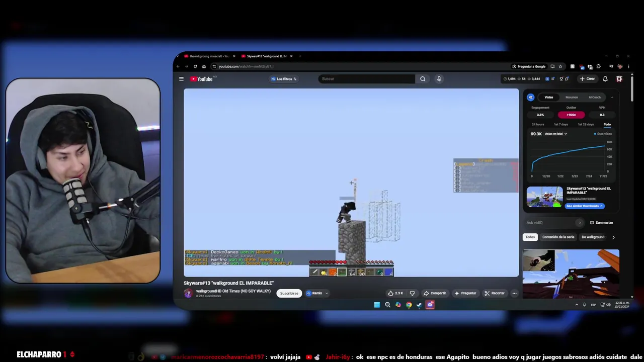Select the Vistas tab in vidIQ

coord(549,98)
